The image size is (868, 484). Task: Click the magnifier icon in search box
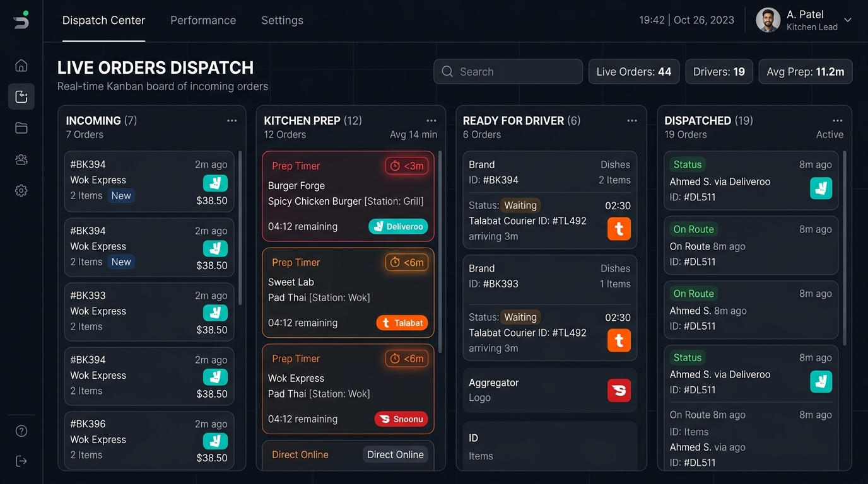pos(447,72)
